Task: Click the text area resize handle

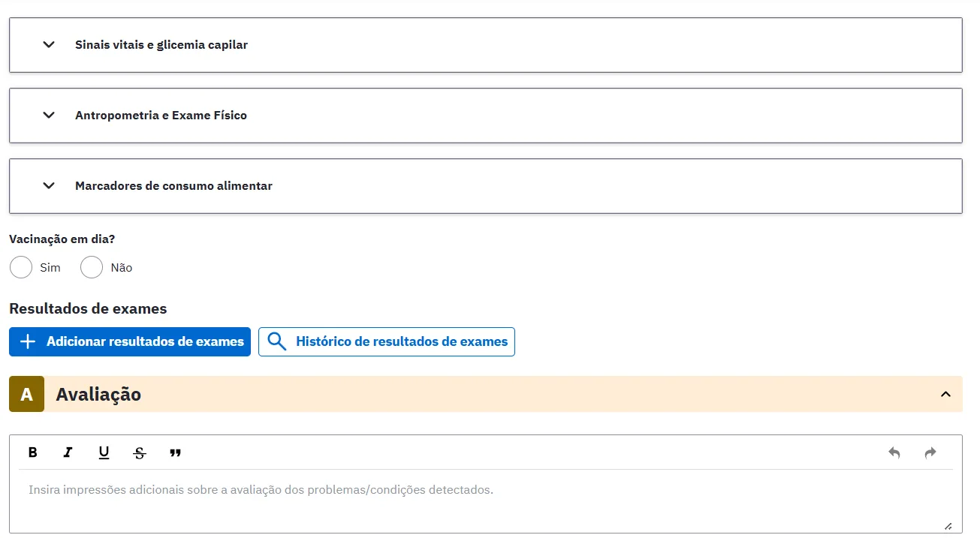Action: pyautogui.click(x=948, y=526)
